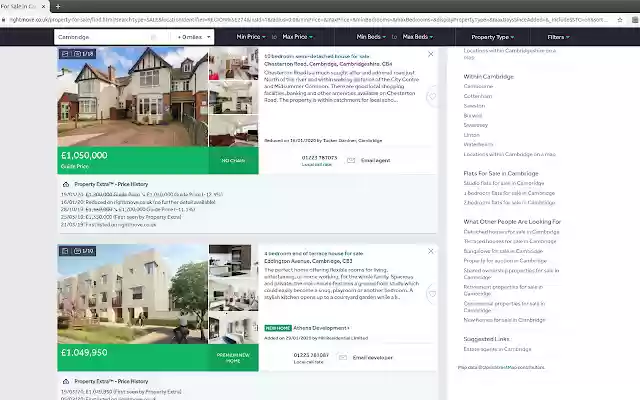Click the browser address bar URL
The height and width of the screenshot is (400, 640).
(x=308, y=20)
